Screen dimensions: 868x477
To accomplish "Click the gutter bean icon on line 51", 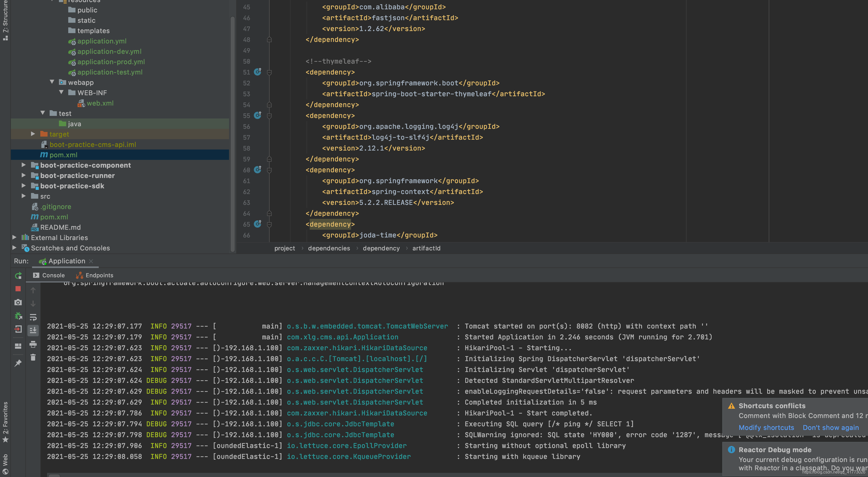I will [x=258, y=72].
